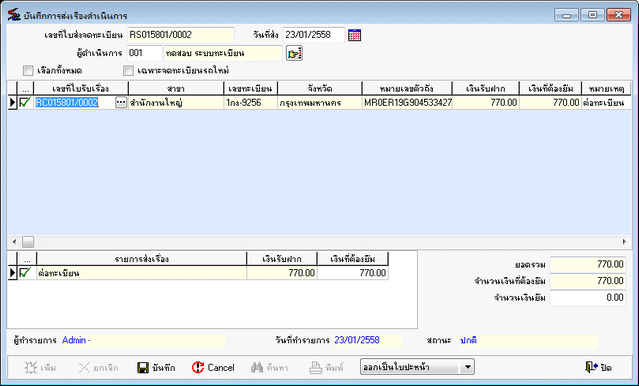Maximize the window

click(x=592, y=15)
